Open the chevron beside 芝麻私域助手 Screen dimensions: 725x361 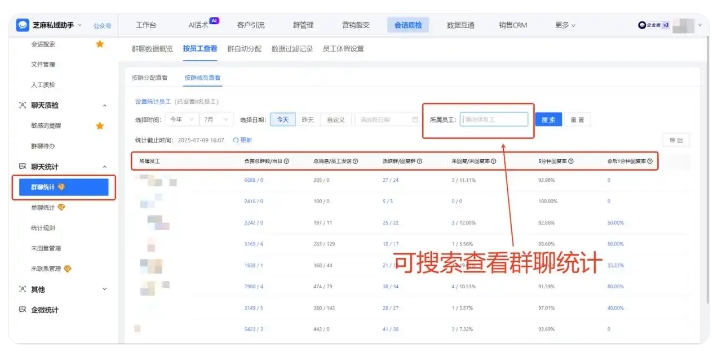80,25
